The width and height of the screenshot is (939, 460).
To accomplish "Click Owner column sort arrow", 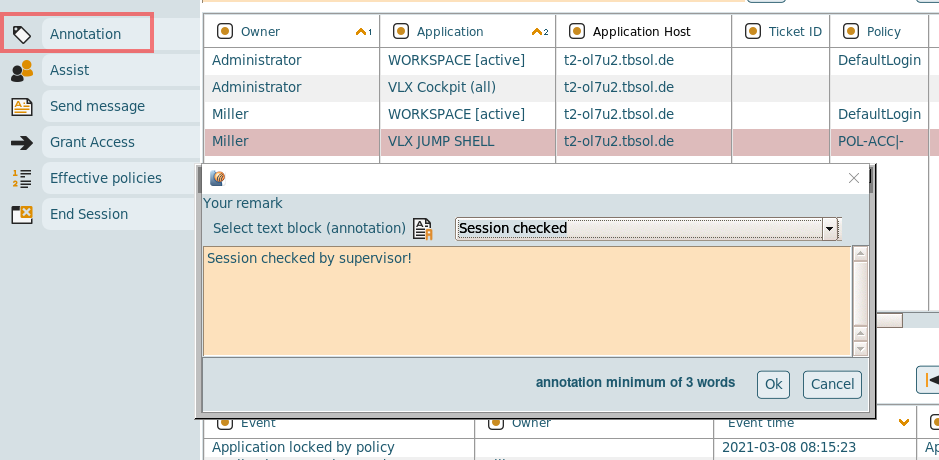I will point(361,32).
